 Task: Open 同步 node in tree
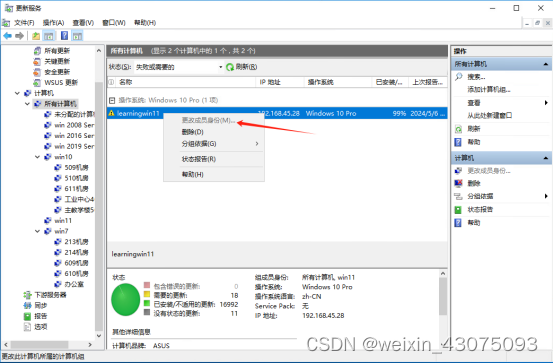point(41,305)
